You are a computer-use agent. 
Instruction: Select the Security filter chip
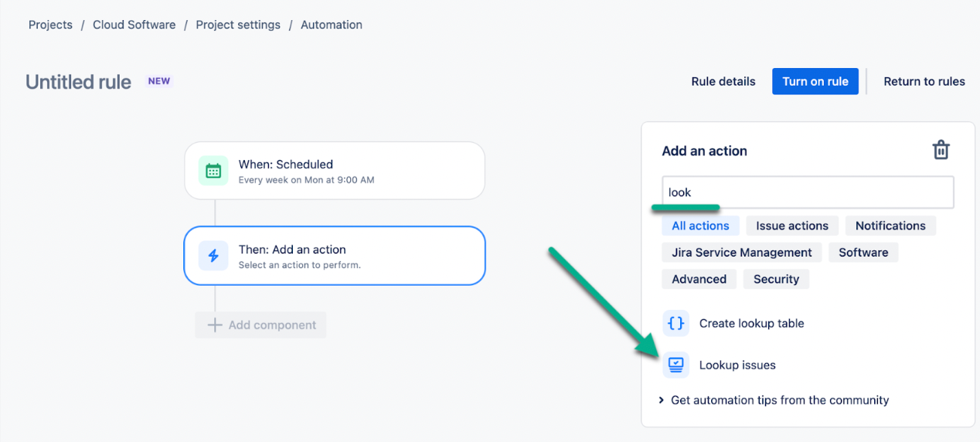[x=776, y=280]
